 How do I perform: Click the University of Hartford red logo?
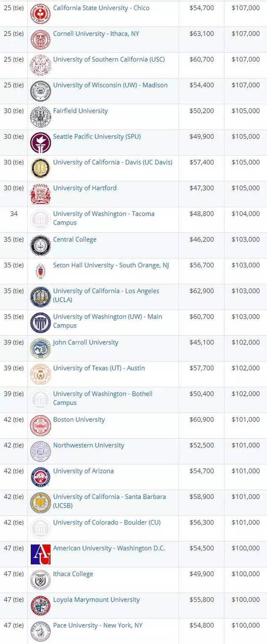40,194
